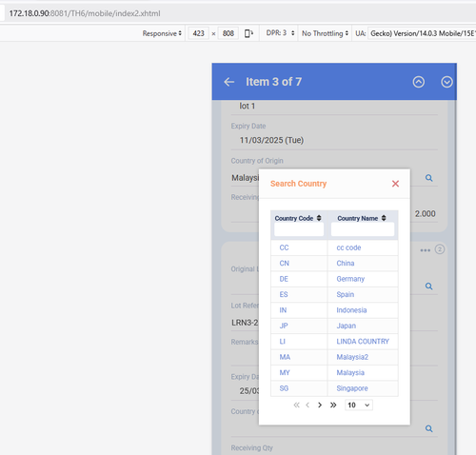This screenshot has width=476, height=455.
Task: Click the Country Name filter field
Action: (x=363, y=229)
